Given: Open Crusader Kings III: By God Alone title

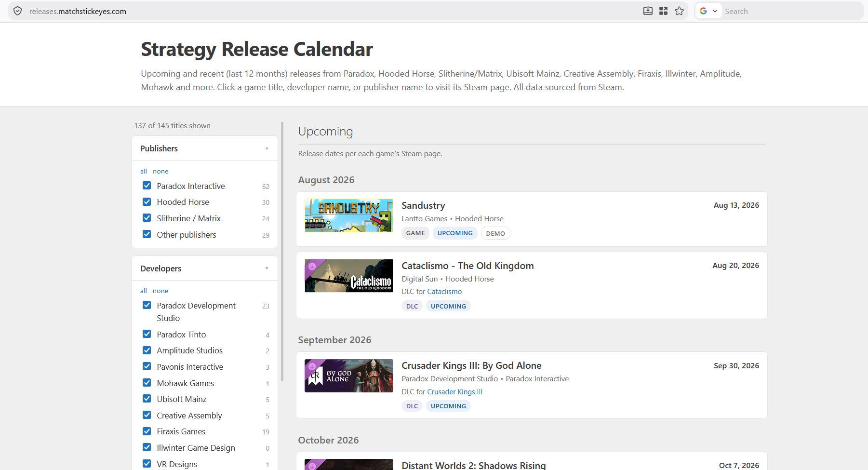Looking at the screenshot, I should tap(471, 365).
